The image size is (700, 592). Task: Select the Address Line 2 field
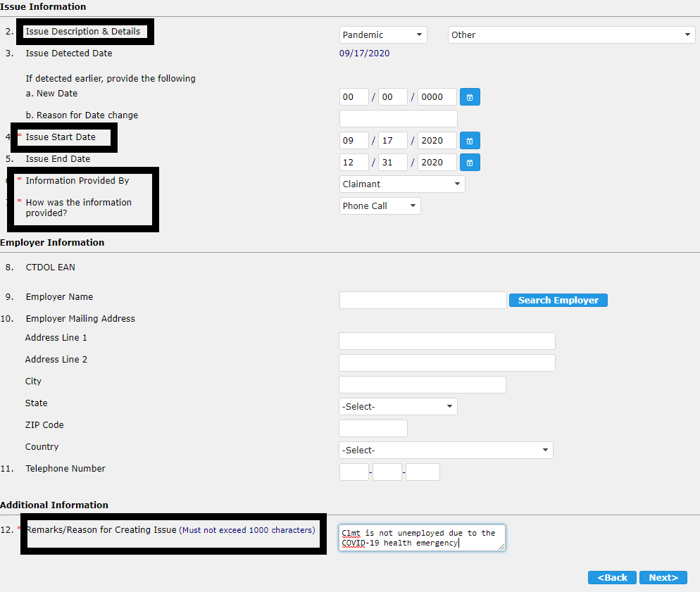[x=446, y=363]
